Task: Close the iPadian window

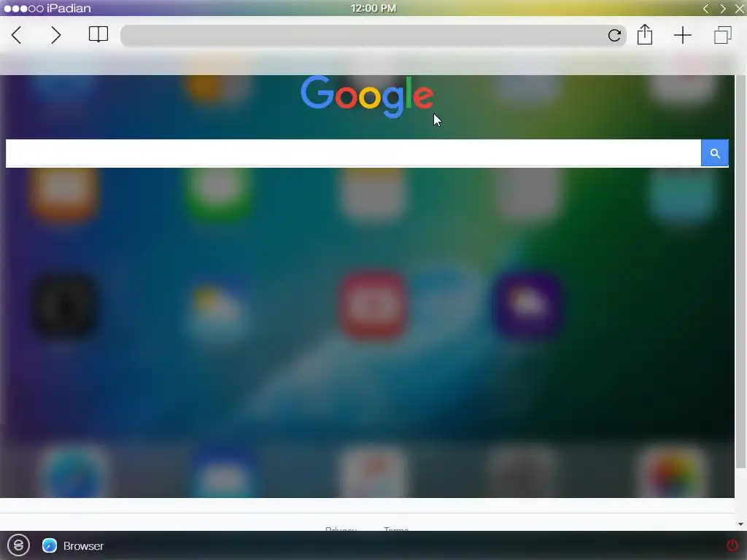Action: (x=740, y=9)
